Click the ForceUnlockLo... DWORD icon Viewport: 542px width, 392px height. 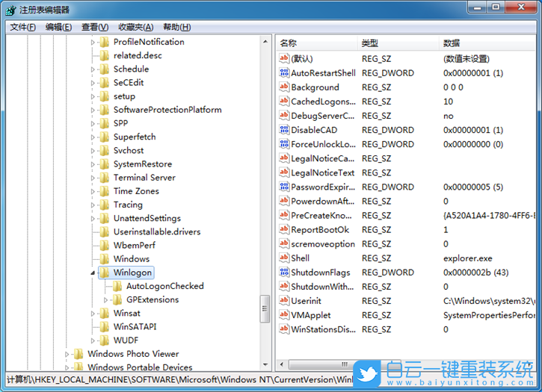[284, 143]
